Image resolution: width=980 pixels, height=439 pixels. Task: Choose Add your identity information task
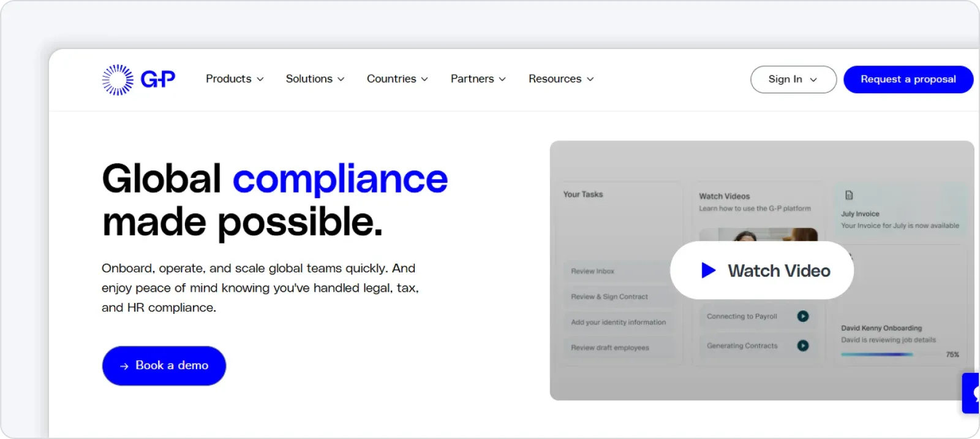(618, 323)
